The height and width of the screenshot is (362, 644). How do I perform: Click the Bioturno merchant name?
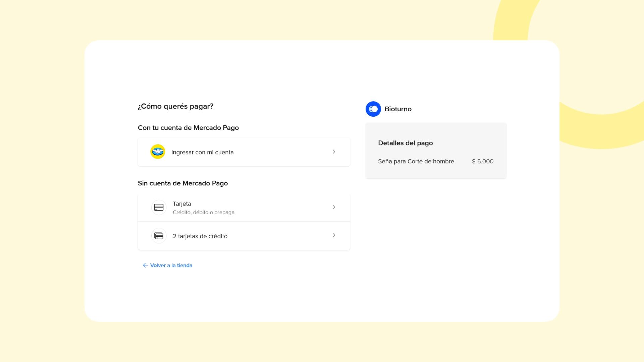tap(398, 109)
